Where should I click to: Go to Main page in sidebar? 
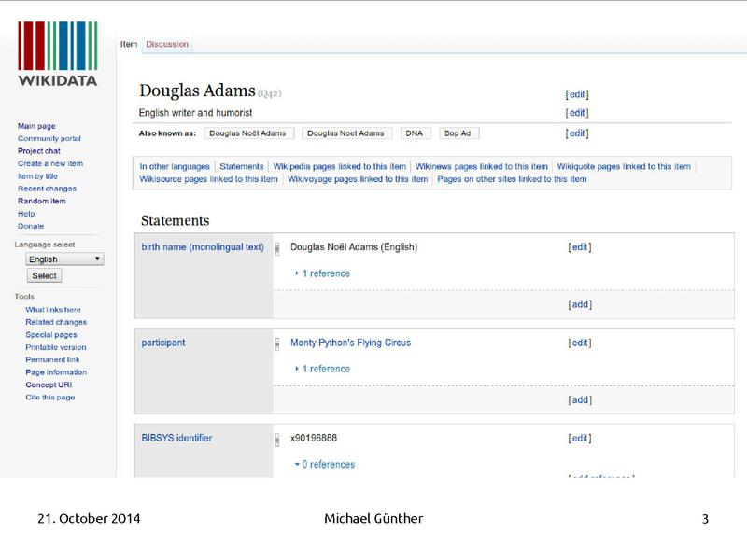36,126
